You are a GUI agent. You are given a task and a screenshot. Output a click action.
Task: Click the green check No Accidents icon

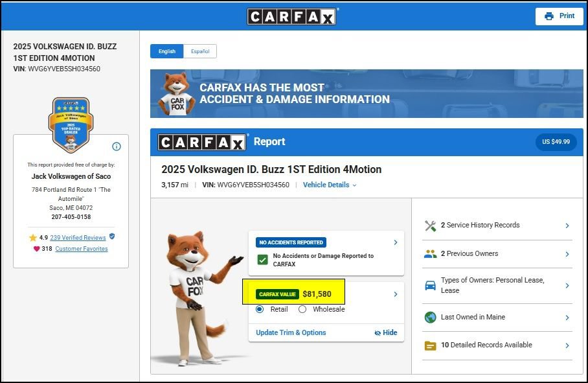[x=263, y=260]
